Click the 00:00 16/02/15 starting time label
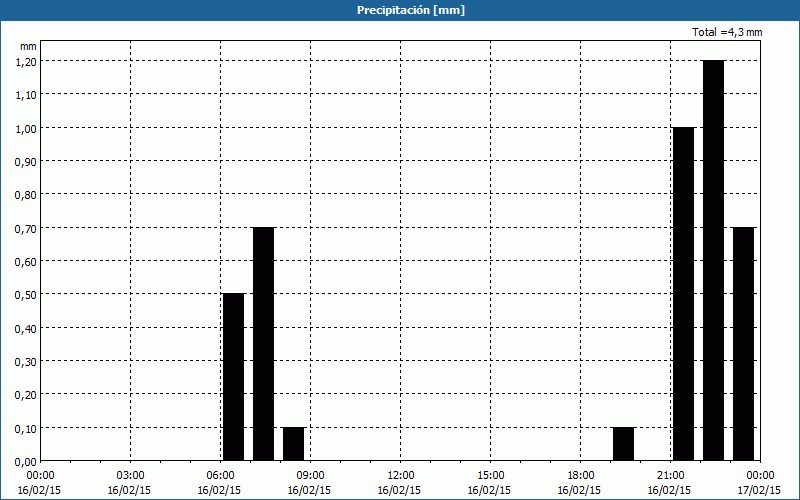This screenshot has height=500, width=800. coord(39,483)
